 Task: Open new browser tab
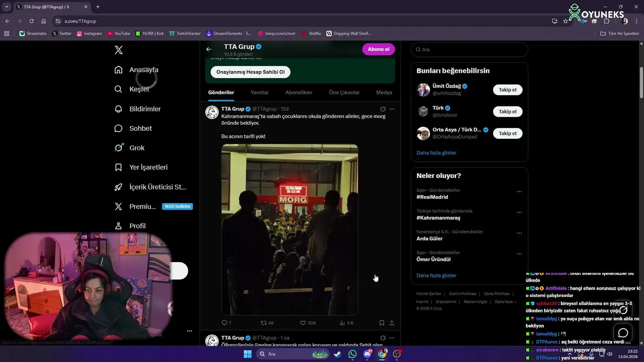[x=98, y=7]
